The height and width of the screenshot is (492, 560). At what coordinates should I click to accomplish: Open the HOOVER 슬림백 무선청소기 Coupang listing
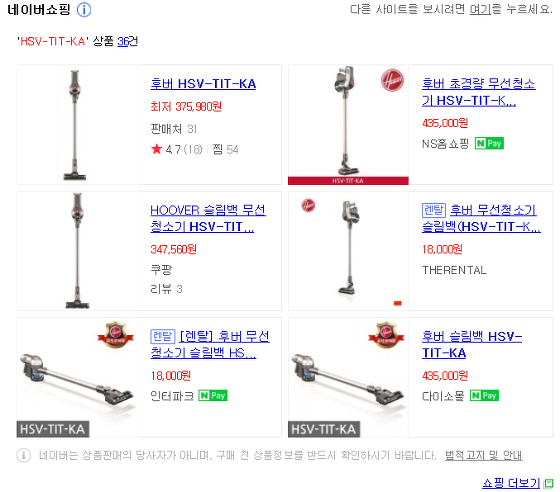click(208, 218)
